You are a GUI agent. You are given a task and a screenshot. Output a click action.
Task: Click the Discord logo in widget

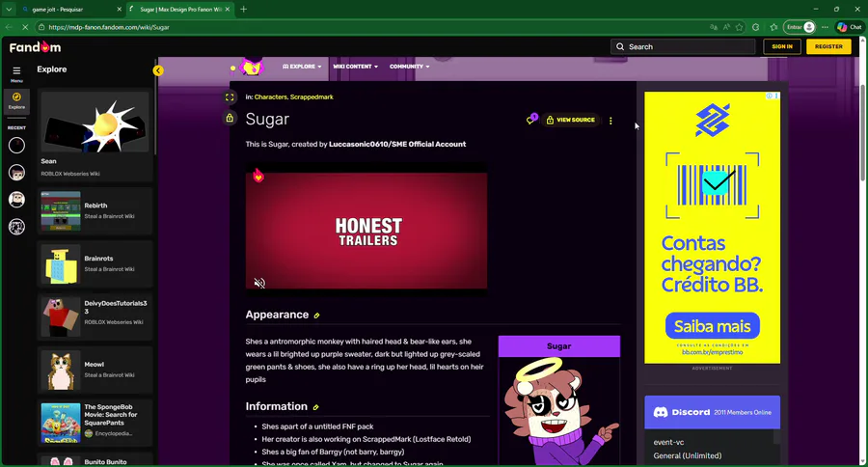click(661, 412)
